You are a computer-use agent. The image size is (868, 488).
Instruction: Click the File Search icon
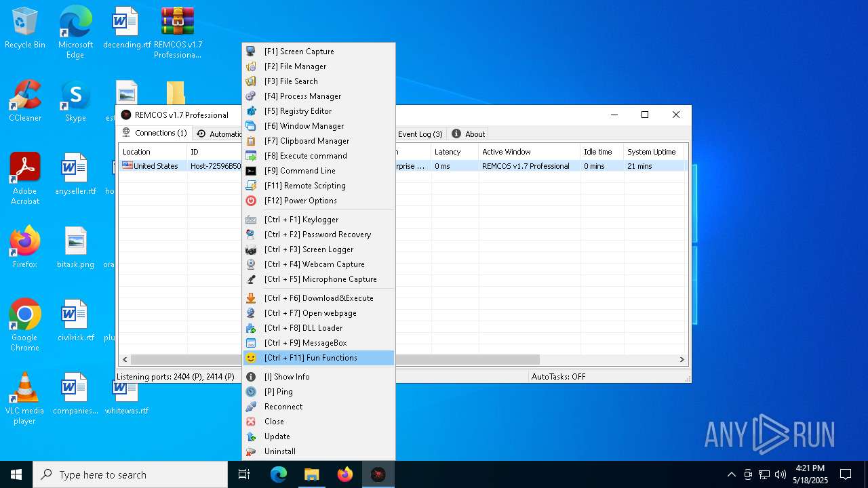point(251,81)
